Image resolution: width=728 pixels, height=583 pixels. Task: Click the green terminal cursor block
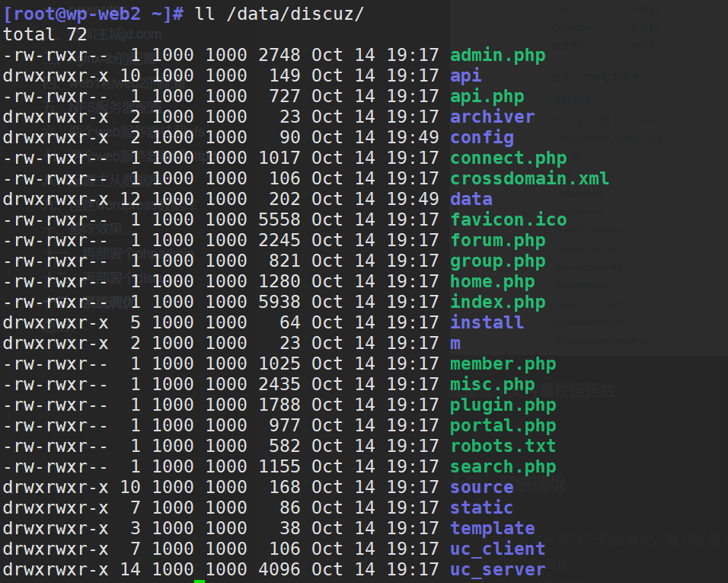pyautogui.click(x=200, y=581)
